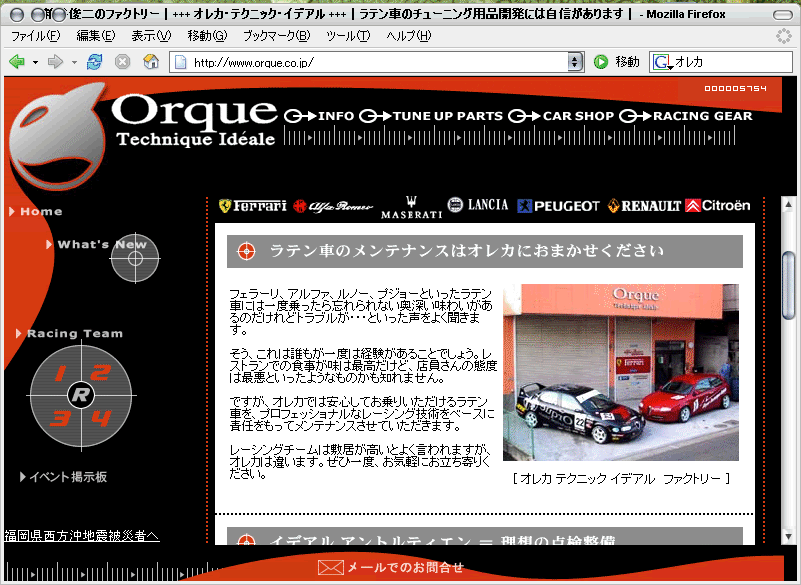Click the scrollbar up arrow
Image resolution: width=801 pixels, height=585 pixels.
pos(788,204)
